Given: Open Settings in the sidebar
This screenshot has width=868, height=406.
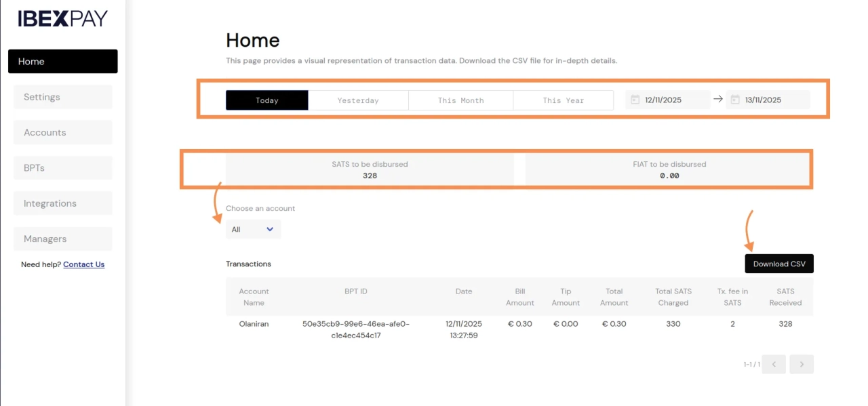Looking at the screenshot, I should tap(62, 97).
